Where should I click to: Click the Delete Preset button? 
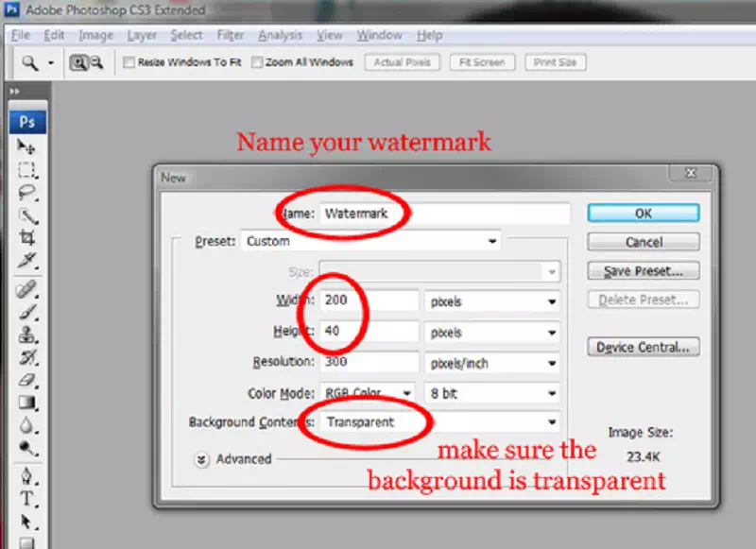(644, 300)
